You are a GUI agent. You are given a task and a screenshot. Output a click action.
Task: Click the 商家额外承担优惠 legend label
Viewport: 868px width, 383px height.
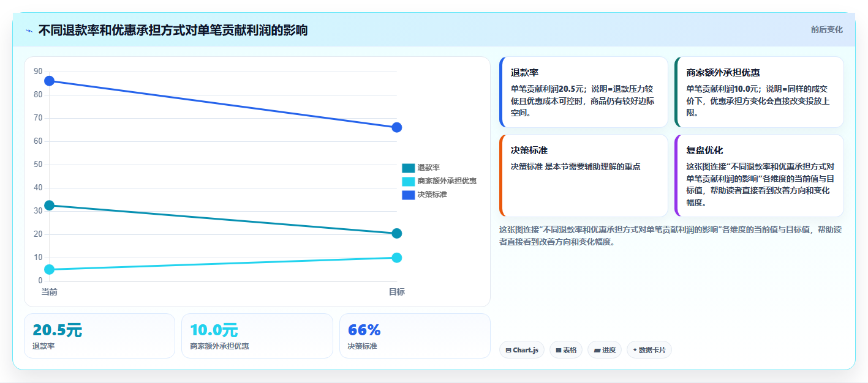447,181
